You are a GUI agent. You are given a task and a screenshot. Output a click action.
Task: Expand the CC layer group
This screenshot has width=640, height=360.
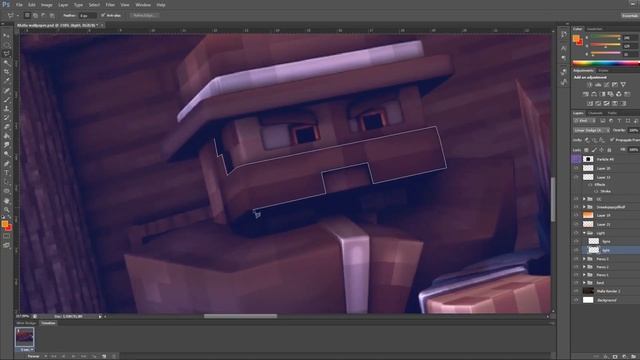(584, 199)
